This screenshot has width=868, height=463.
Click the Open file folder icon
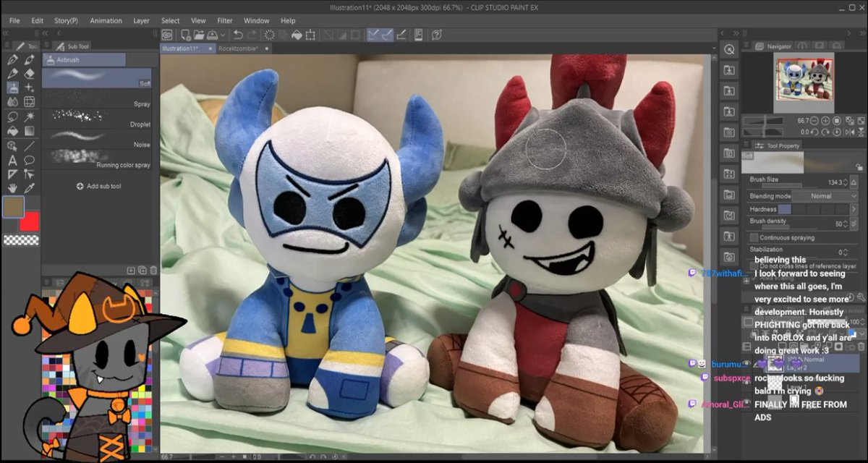[199, 34]
